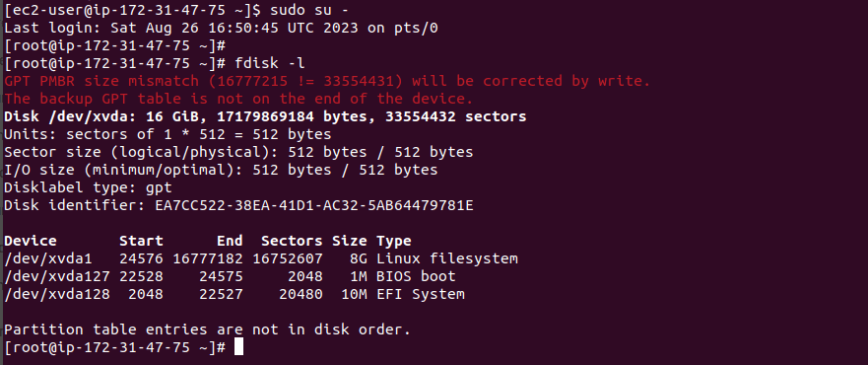The height and width of the screenshot is (365, 868).
Task: Click the /dev/xvda128 device entry
Action: click(x=57, y=294)
